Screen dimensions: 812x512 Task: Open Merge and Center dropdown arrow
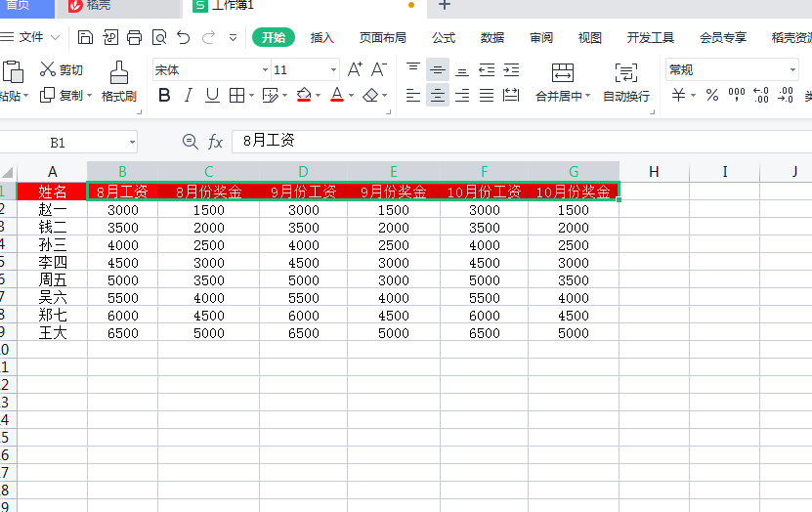point(587,96)
